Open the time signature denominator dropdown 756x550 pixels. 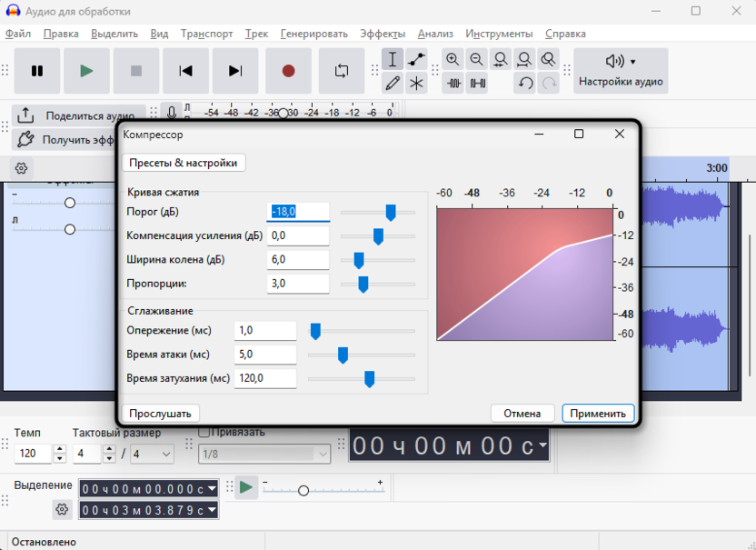point(152,454)
